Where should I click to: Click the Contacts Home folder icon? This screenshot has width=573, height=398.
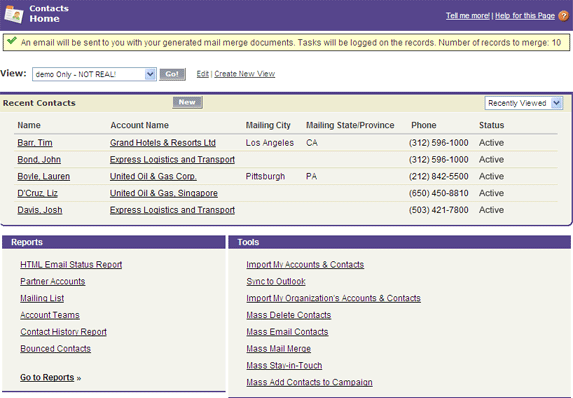pos(14,14)
